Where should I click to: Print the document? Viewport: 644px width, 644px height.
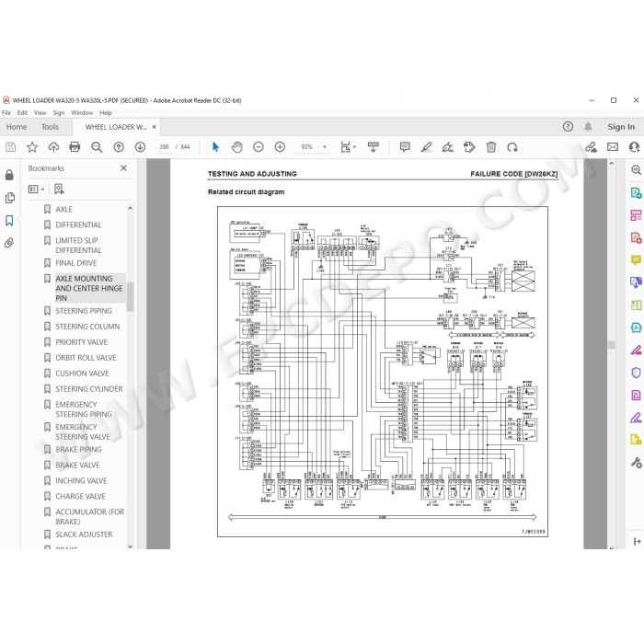[75, 146]
